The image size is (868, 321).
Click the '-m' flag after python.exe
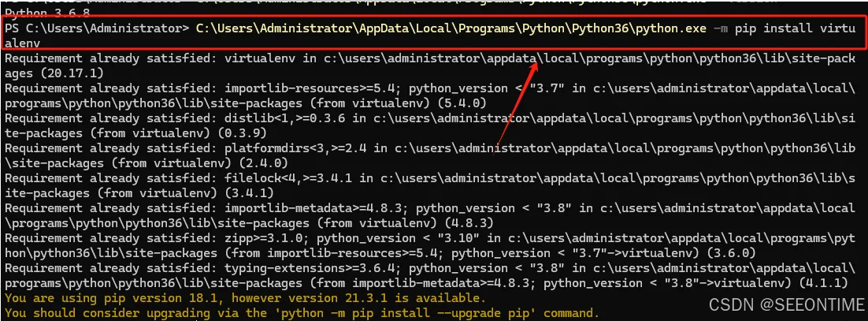[x=721, y=28]
